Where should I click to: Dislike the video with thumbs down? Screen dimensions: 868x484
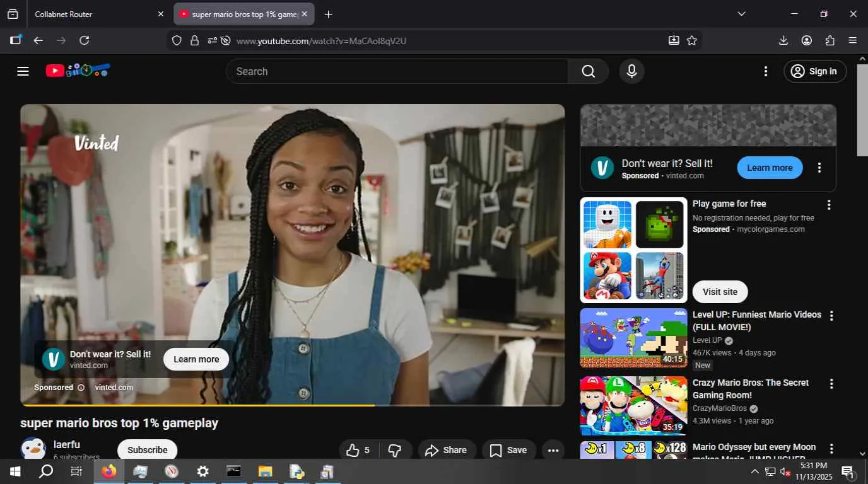tap(395, 450)
